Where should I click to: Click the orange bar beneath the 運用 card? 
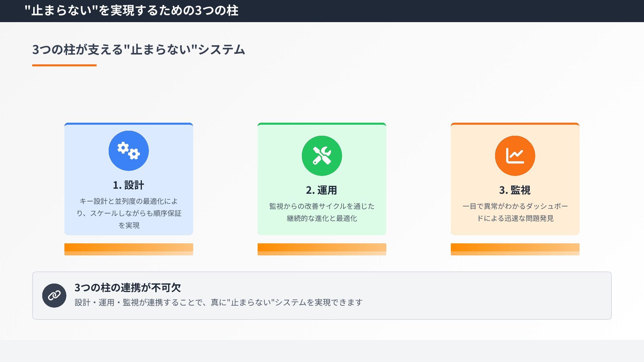322,249
